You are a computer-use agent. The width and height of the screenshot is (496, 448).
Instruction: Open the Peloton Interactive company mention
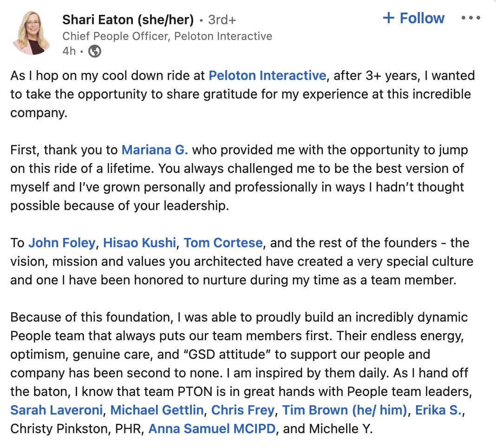click(x=268, y=76)
